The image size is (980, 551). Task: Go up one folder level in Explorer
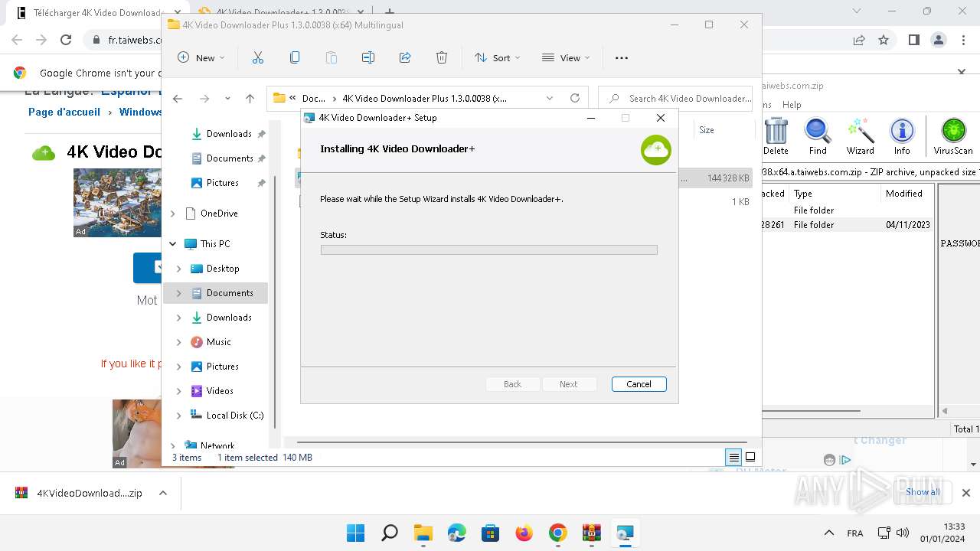click(x=250, y=98)
